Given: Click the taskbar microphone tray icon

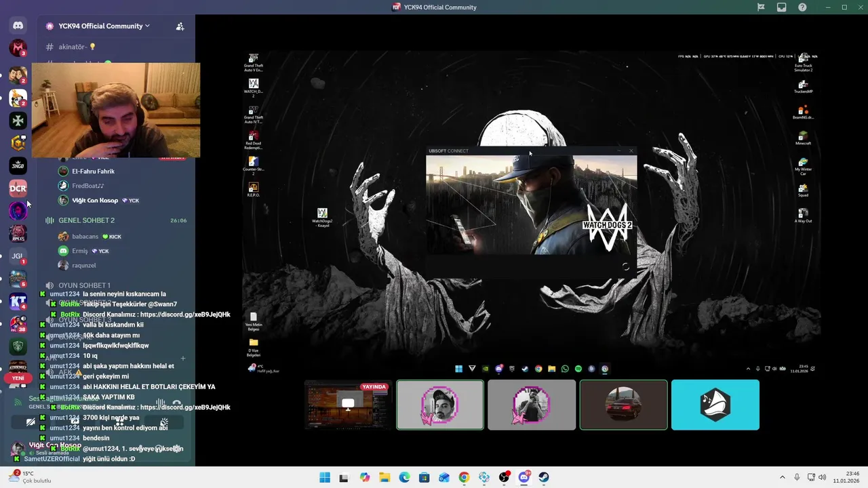Looking at the screenshot, I should [x=797, y=477].
